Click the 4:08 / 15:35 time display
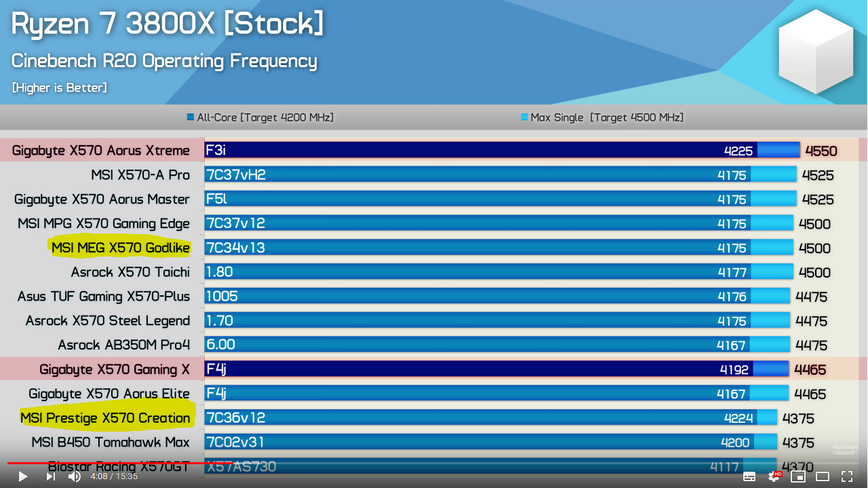 [114, 476]
